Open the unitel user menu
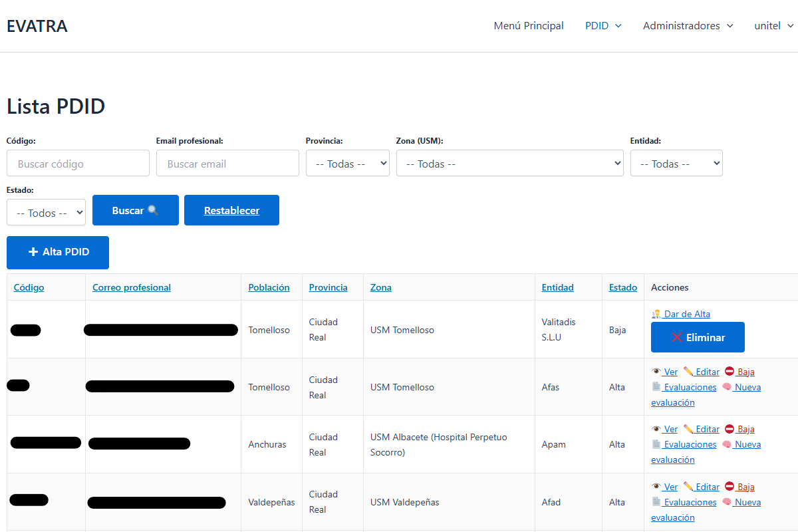 773,26
